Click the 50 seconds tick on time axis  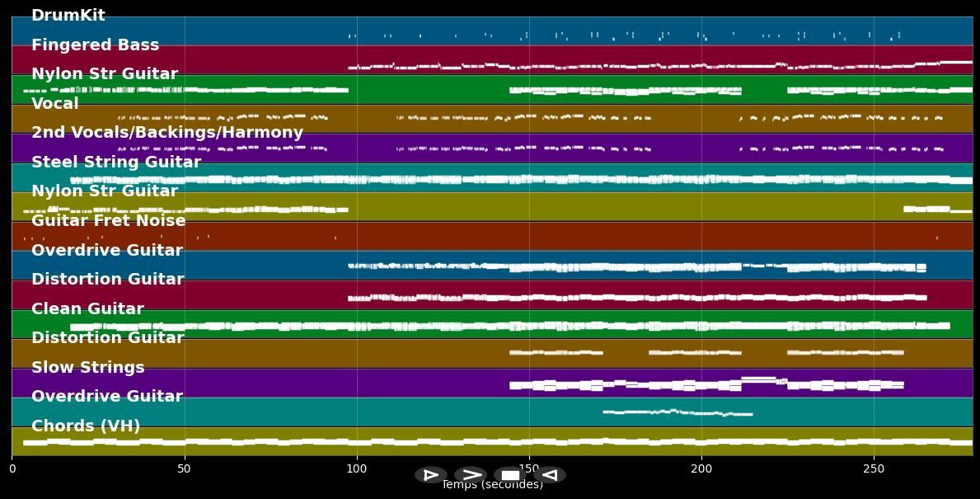click(x=185, y=469)
